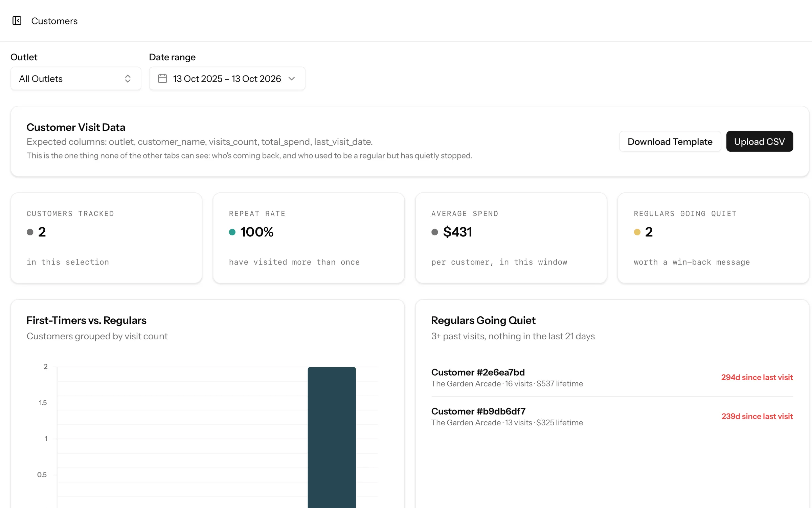
Task: Click the Repeat Rate 100% card
Action: (x=309, y=238)
